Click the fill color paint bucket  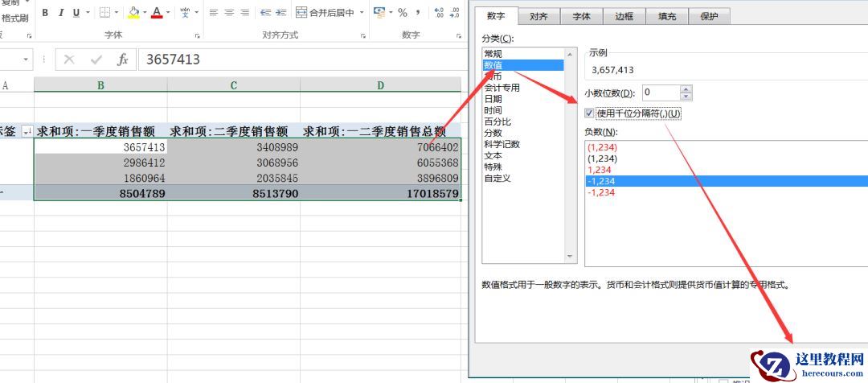[x=133, y=13]
